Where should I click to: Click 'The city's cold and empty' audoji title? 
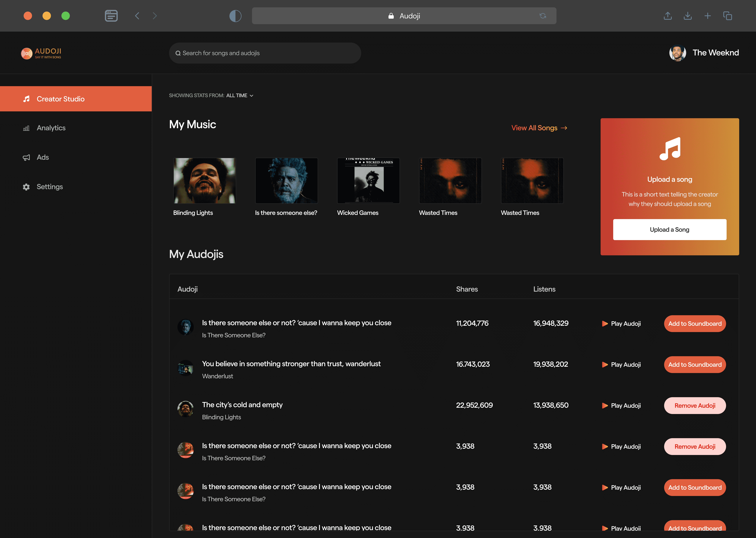coord(242,405)
